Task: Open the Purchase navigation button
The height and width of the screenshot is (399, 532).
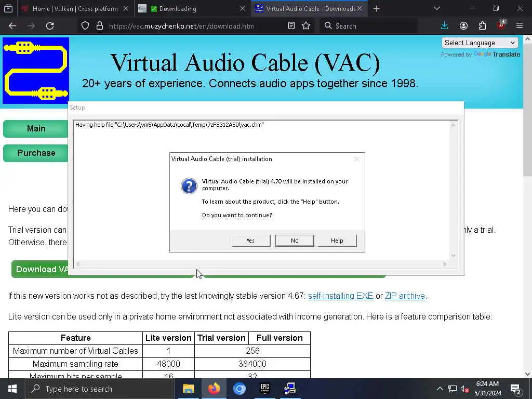Action: [36, 153]
